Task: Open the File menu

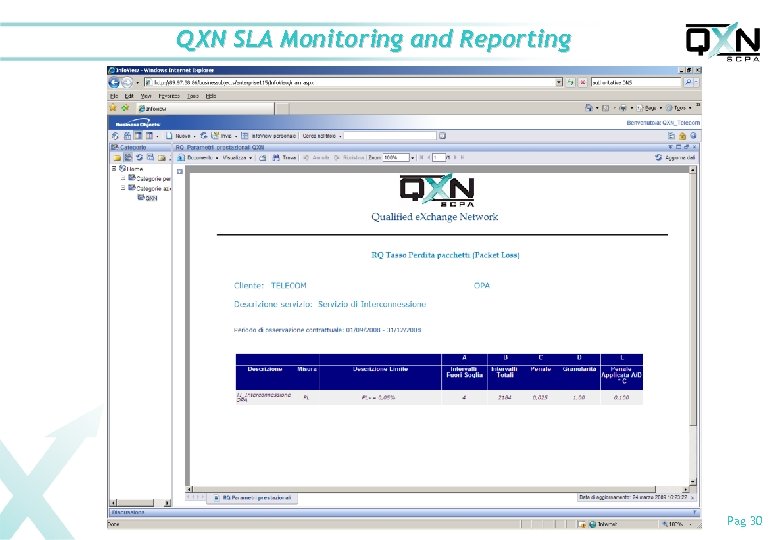Action: [114, 96]
